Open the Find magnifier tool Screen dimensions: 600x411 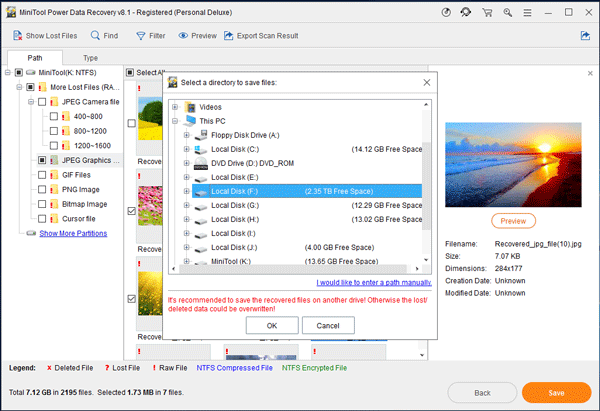[95, 36]
